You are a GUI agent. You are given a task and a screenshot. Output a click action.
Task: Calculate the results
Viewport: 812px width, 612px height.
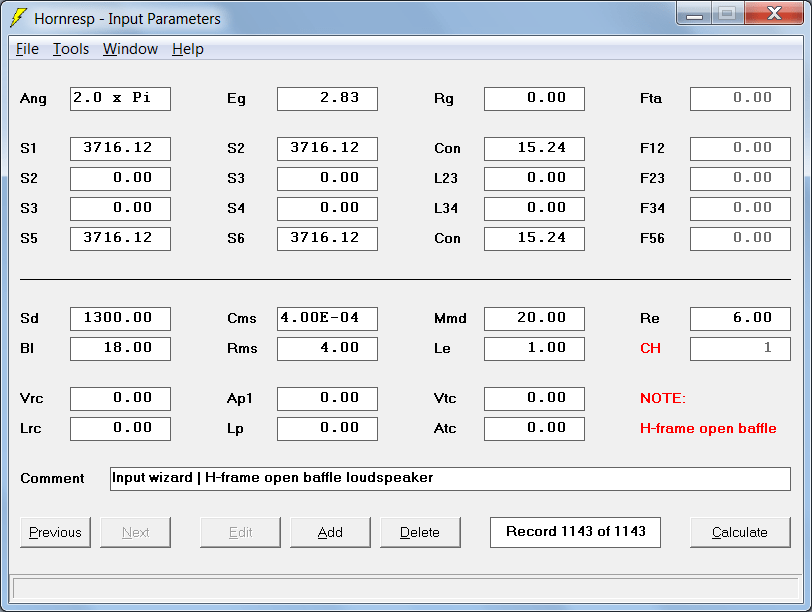tap(740, 532)
